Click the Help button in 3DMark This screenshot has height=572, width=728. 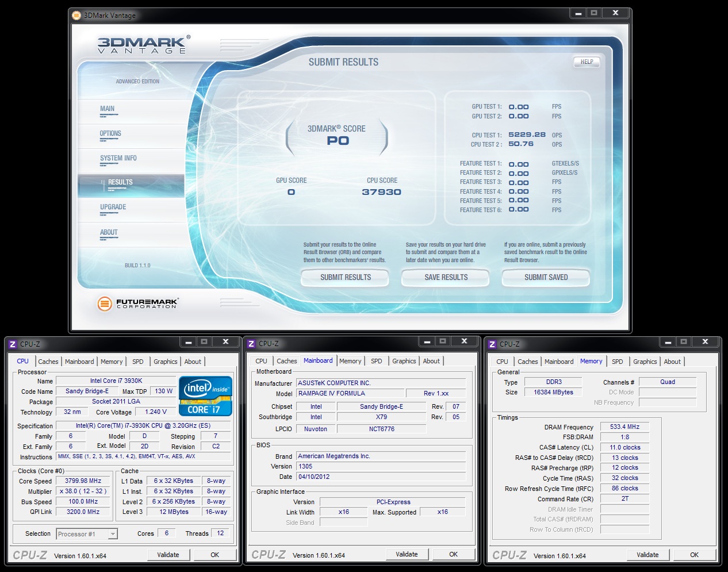pyautogui.click(x=587, y=62)
